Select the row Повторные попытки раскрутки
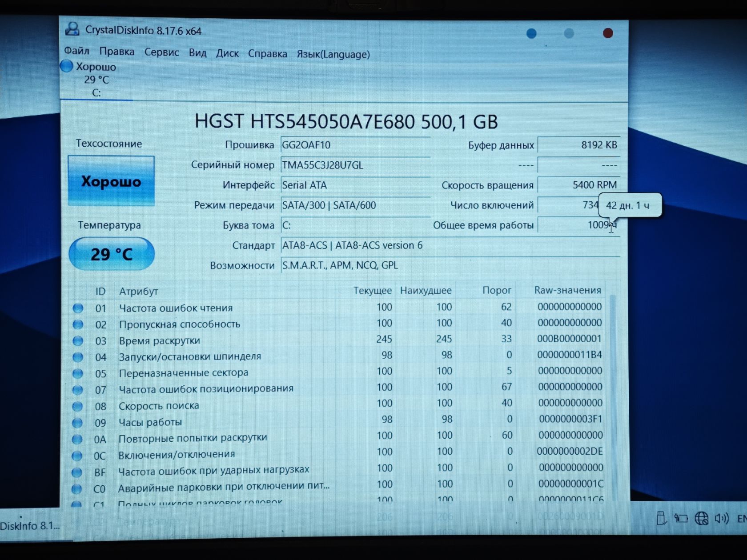The width and height of the screenshot is (747, 560). pos(338,437)
